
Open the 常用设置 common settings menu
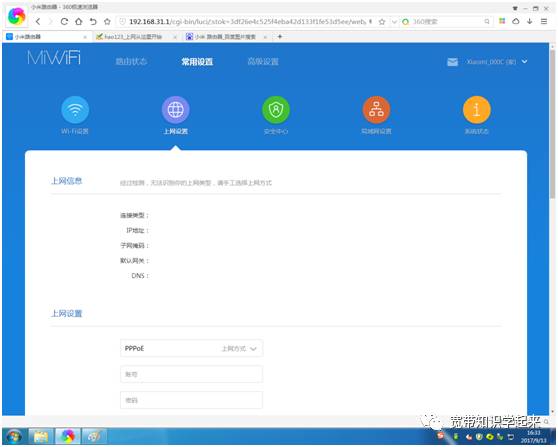[x=197, y=62]
